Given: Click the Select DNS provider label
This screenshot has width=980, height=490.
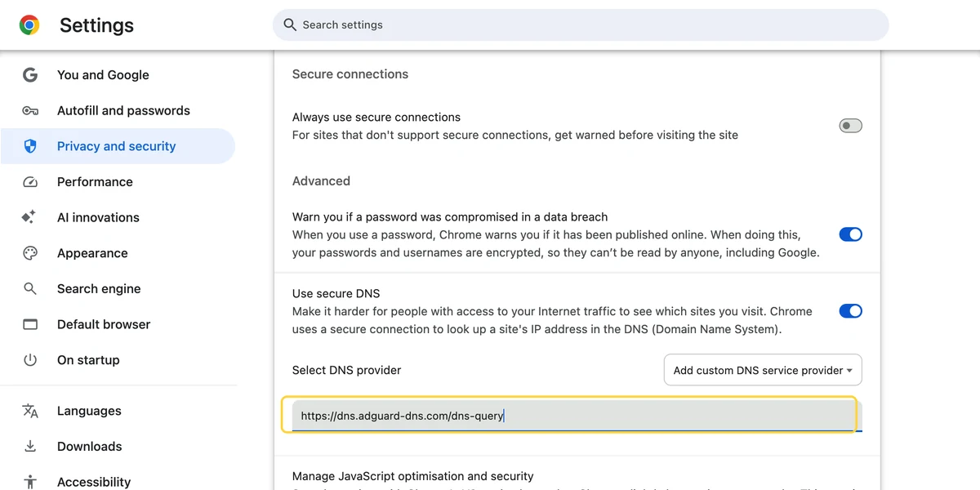Looking at the screenshot, I should 346,370.
